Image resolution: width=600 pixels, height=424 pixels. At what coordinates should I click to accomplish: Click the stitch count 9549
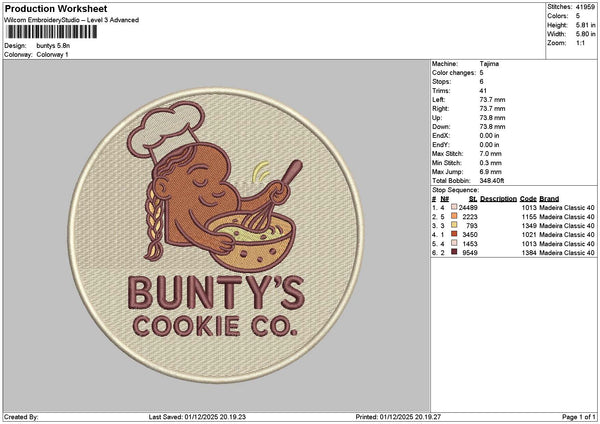(470, 253)
